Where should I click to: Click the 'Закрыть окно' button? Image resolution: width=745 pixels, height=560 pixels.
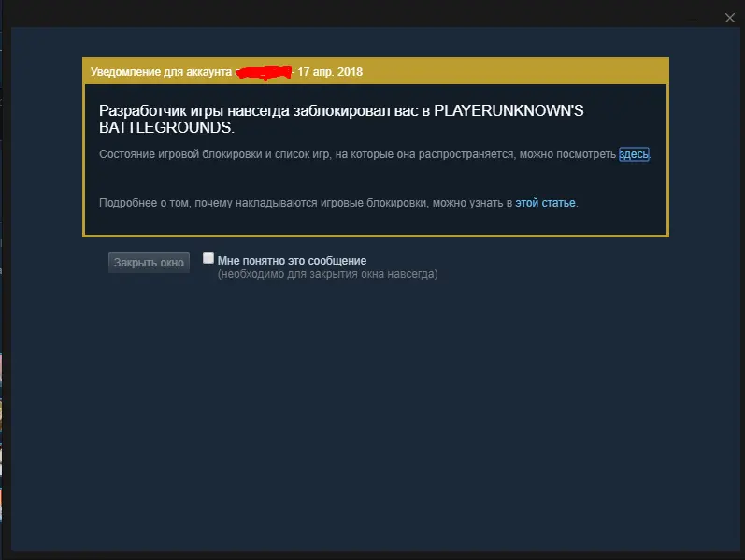point(149,263)
